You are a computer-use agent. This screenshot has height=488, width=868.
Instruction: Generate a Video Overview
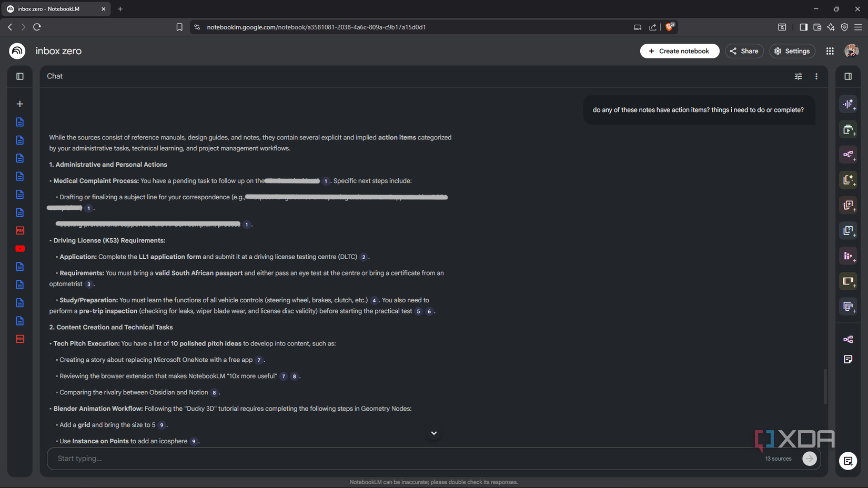point(848,129)
